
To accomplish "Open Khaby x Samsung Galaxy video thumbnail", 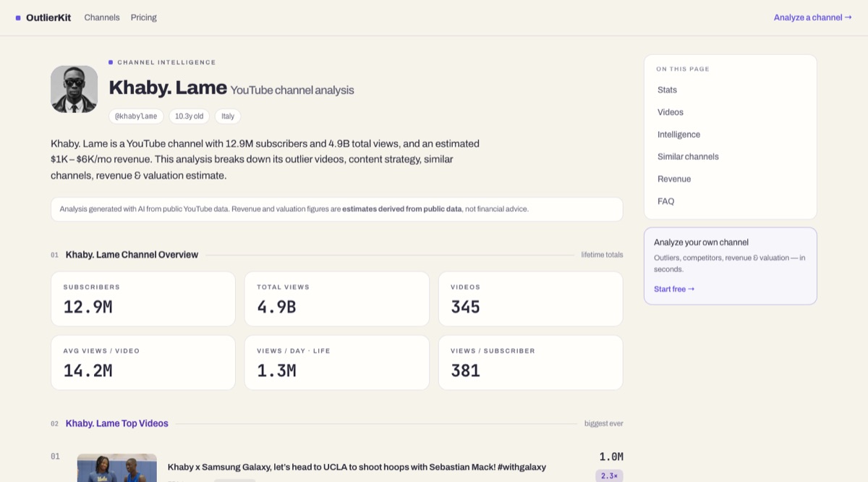I will pos(117,468).
